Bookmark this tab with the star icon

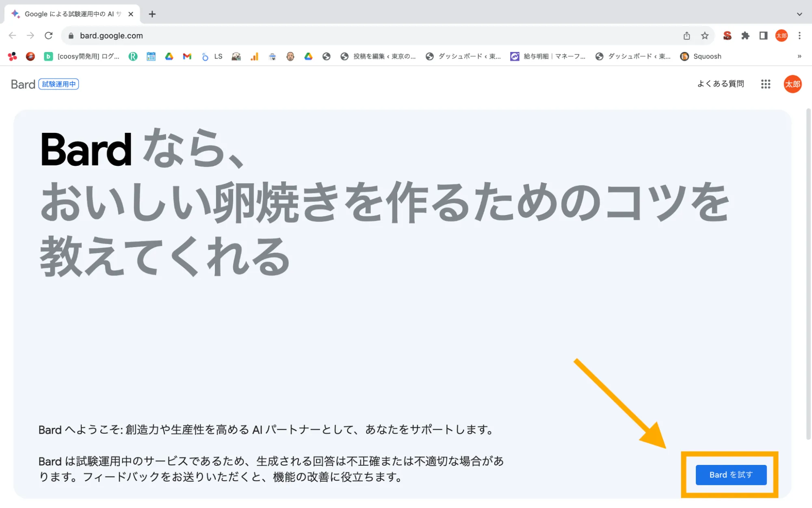click(705, 36)
